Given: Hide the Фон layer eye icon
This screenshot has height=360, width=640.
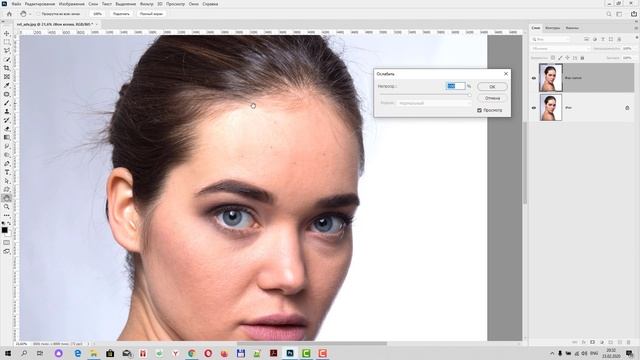Looking at the screenshot, I should [534, 108].
